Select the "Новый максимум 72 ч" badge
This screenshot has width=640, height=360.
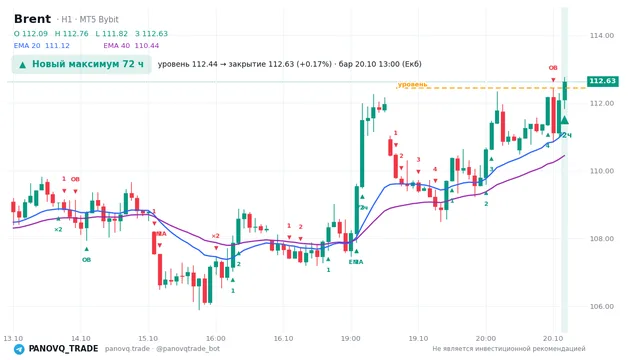pyautogui.click(x=82, y=64)
